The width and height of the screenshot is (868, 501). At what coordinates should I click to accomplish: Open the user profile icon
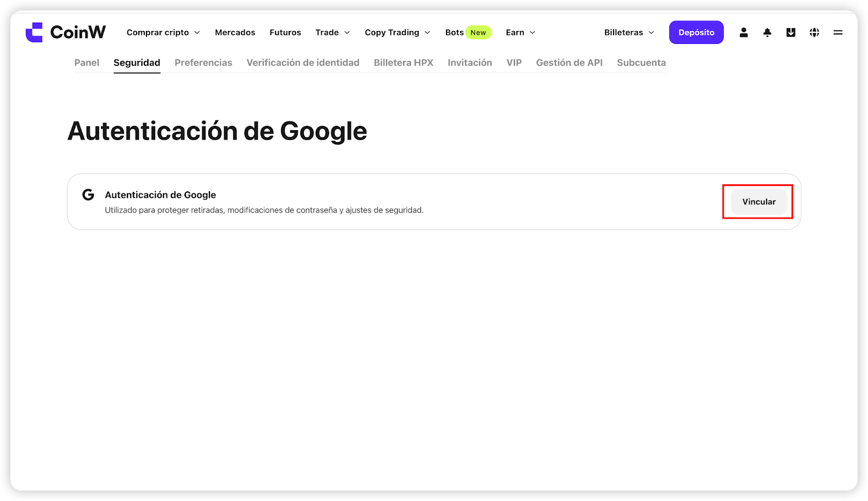pyautogui.click(x=744, y=33)
